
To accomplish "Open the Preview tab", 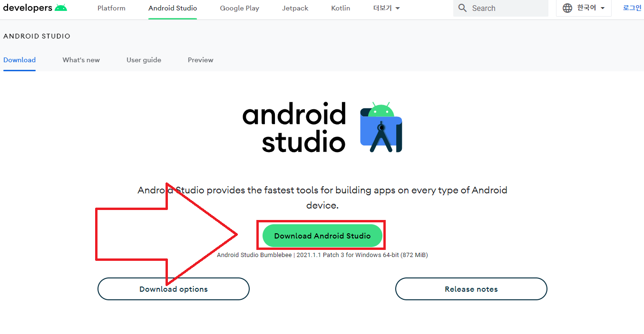I will pos(201,60).
